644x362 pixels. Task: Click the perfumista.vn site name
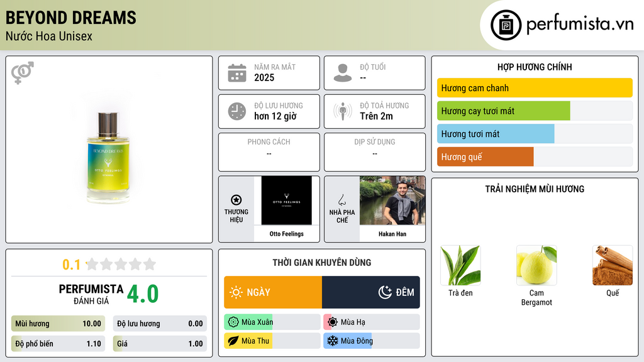click(x=580, y=24)
